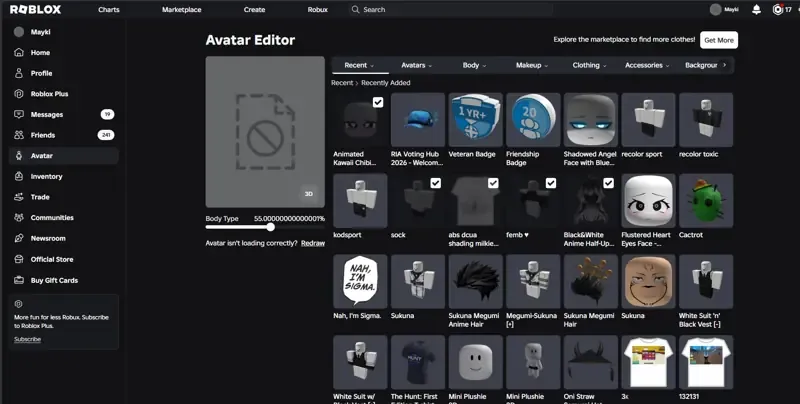
Task: Select the 132131 t-shirt
Action: click(x=706, y=362)
